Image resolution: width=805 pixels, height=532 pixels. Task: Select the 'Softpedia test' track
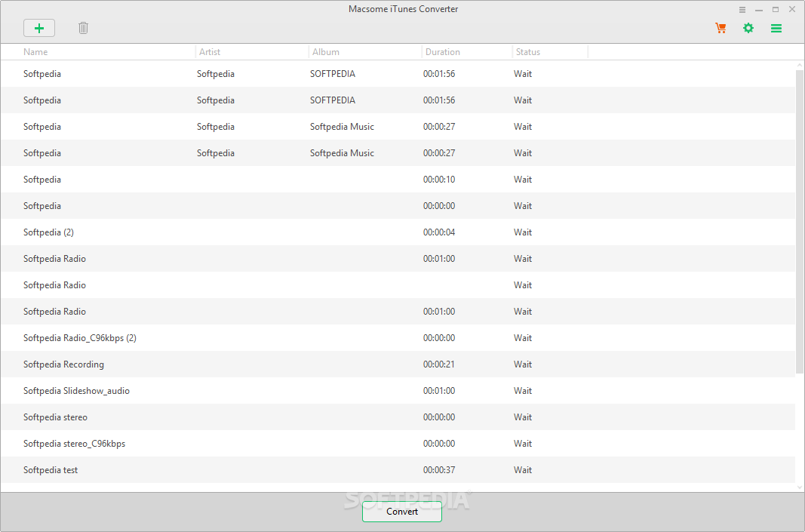pyautogui.click(x=398, y=470)
